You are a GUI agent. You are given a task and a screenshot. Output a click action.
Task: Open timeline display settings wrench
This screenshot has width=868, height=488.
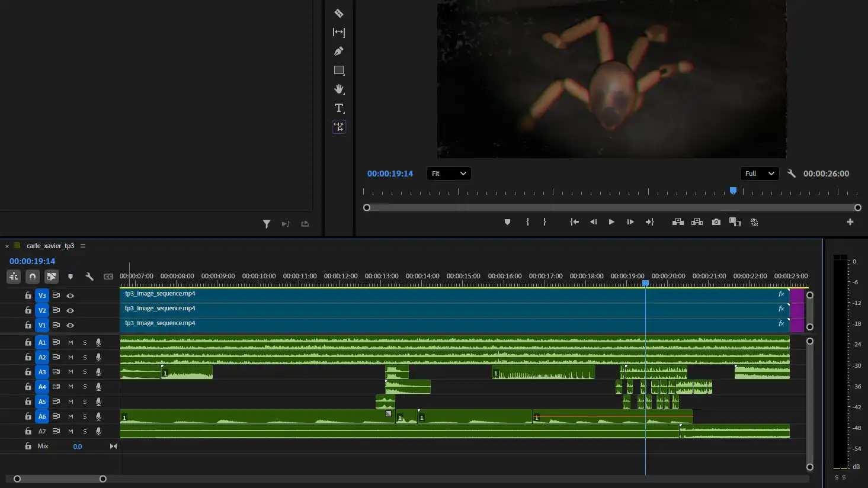[x=89, y=277]
